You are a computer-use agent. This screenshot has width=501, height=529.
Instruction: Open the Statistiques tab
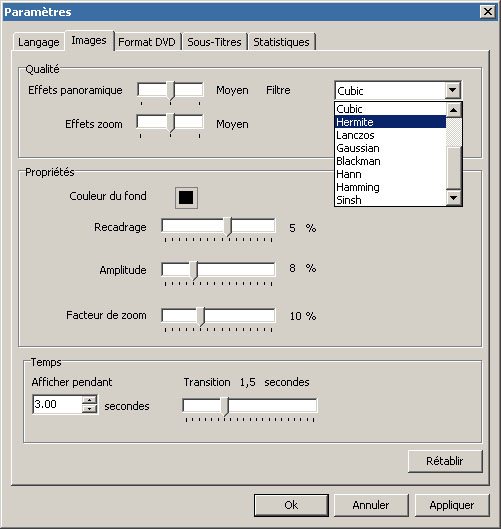(281, 42)
